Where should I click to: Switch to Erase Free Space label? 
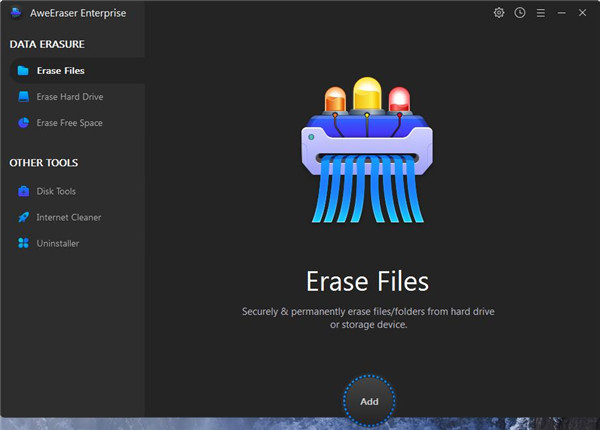[70, 123]
